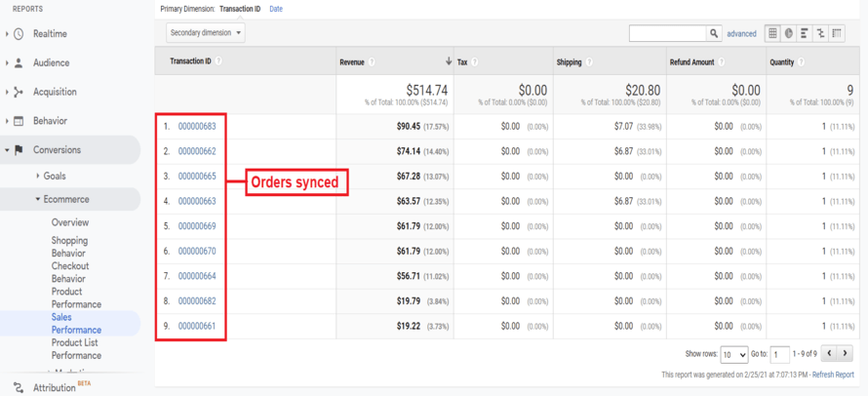
Task: Open transaction 000000665
Action: [x=197, y=177]
